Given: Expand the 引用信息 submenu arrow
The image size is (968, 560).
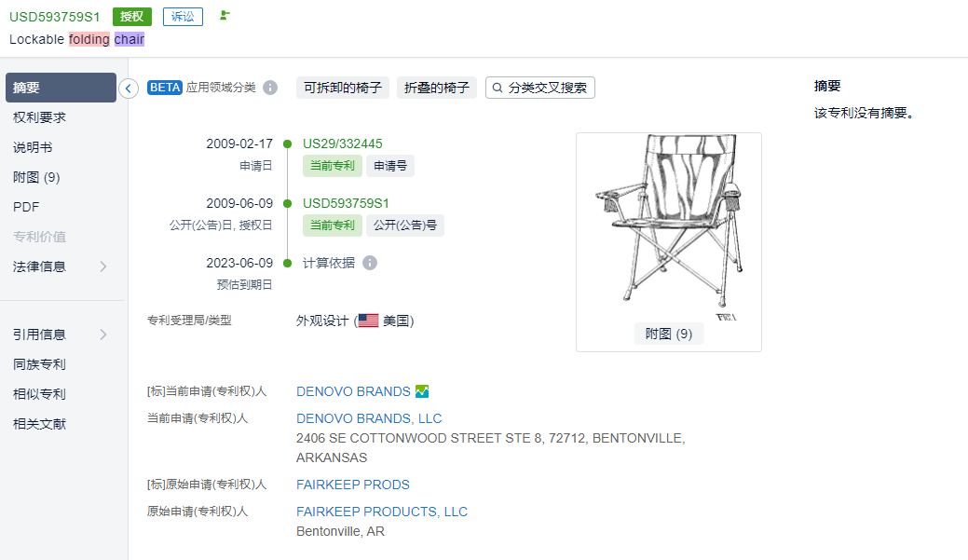Looking at the screenshot, I should click(x=103, y=335).
